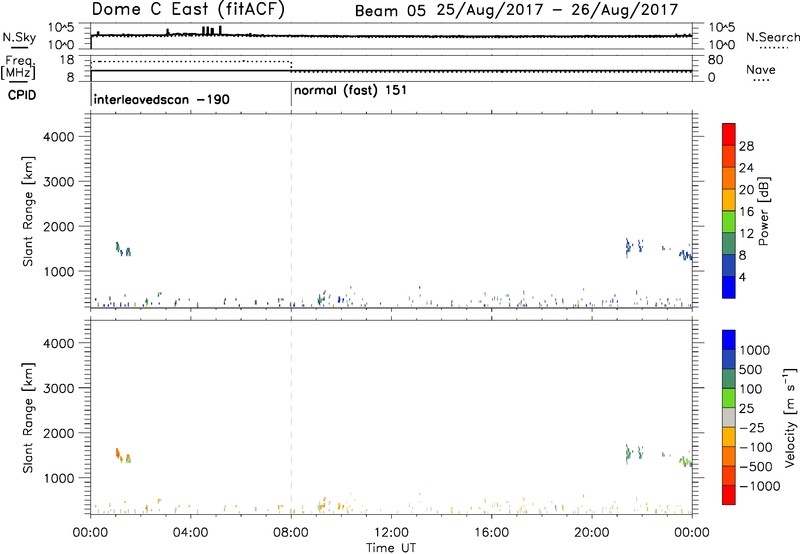Pick the blue Velocity segment above 1000
The height and width of the screenshot is (554, 800).
pyautogui.click(x=729, y=340)
